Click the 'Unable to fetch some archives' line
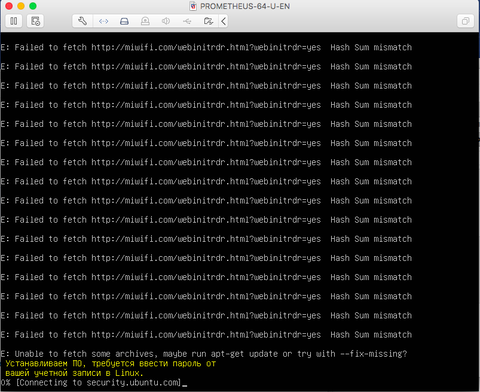Screen dimensions: 480x392 204,354
